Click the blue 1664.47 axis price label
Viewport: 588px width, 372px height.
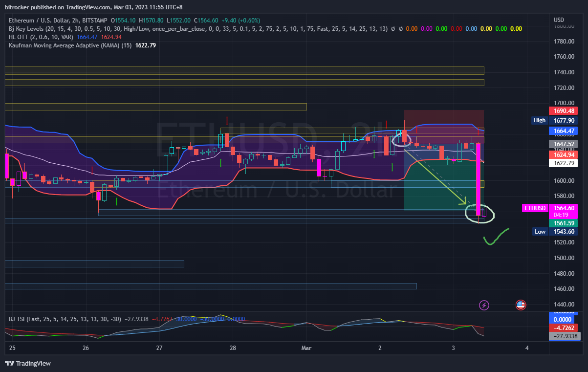(564, 131)
